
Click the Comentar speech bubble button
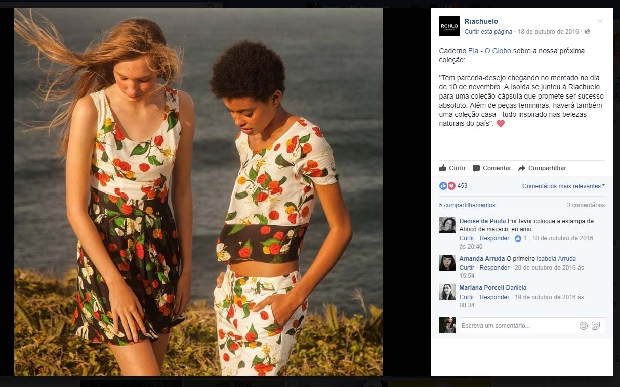pyautogui.click(x=491, y=168)
